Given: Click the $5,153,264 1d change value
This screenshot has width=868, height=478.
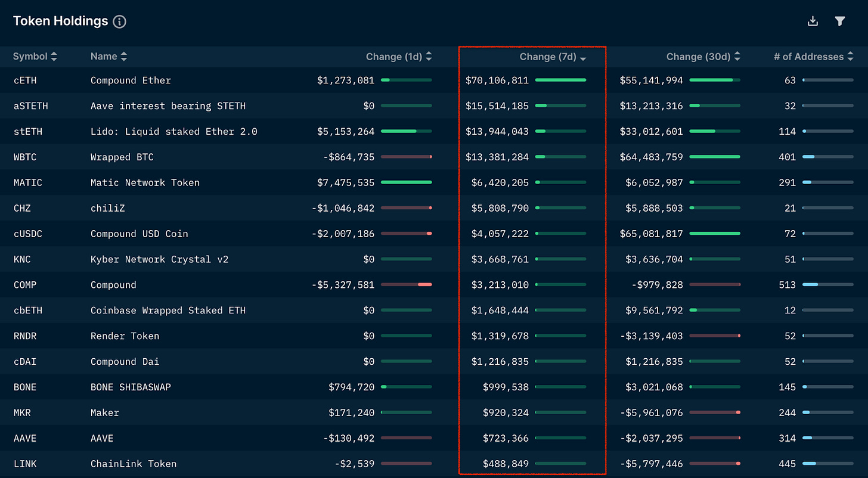Looking at the screenshot, I should coord(346,132).
